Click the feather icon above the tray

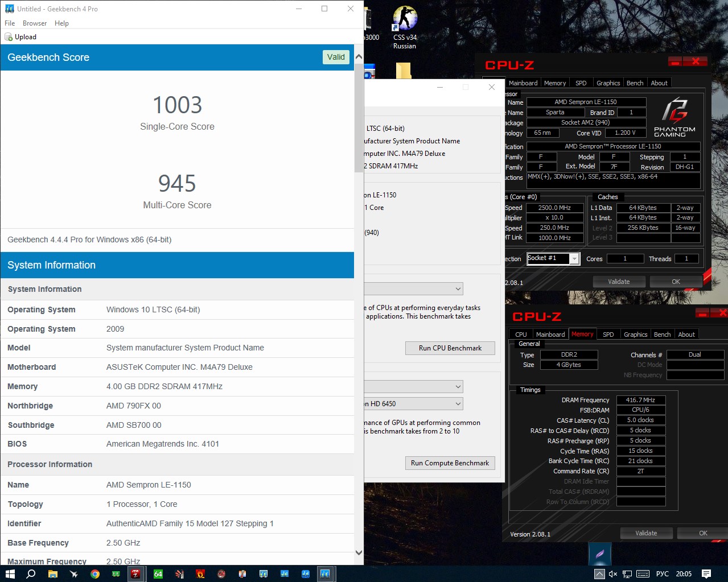coord(600,554)
